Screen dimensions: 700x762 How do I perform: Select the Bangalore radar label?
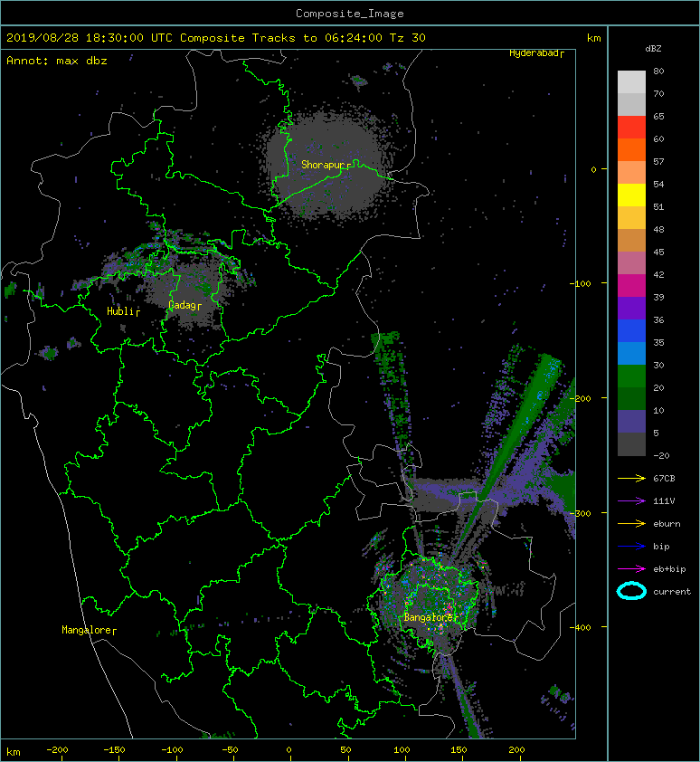pos(429,618)
